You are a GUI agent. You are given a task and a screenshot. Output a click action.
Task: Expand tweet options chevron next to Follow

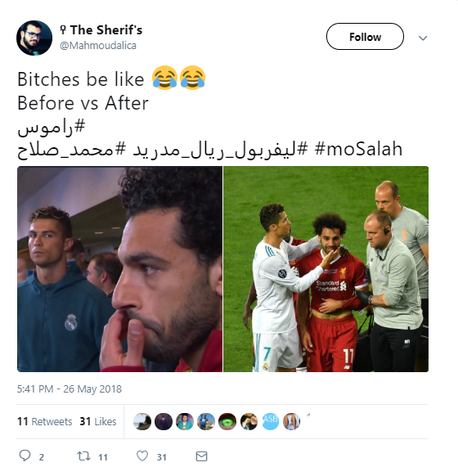coord(423,38)
